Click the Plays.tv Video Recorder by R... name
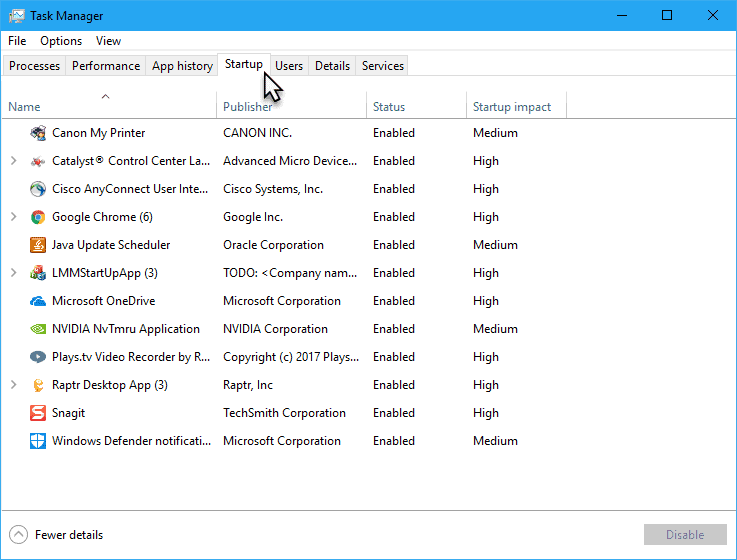737x560 pixels. pyautogui.click(x=131, y=357)
